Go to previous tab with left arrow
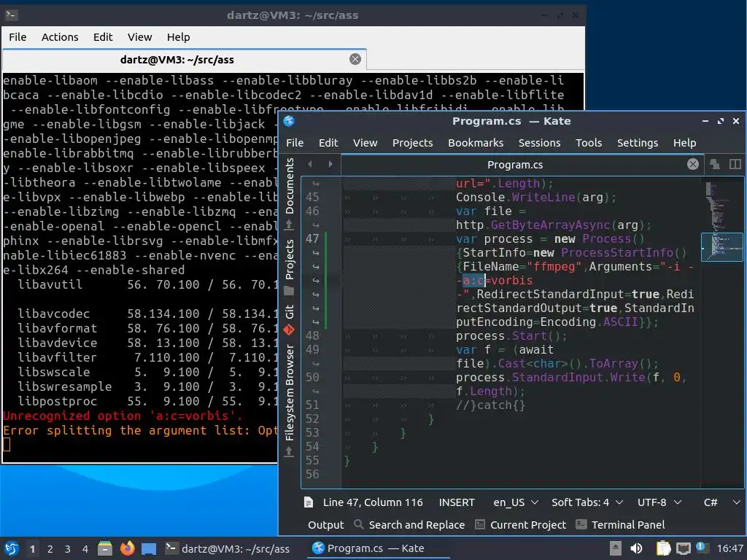This screenshot has height=560, width=747. (x=310, y=164)
